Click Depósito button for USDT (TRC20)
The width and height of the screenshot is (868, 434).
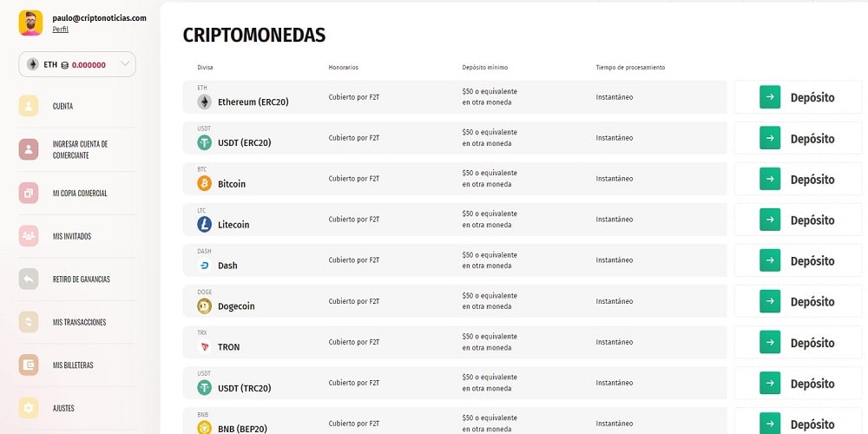pyautogui.click(x=798, y=383)
